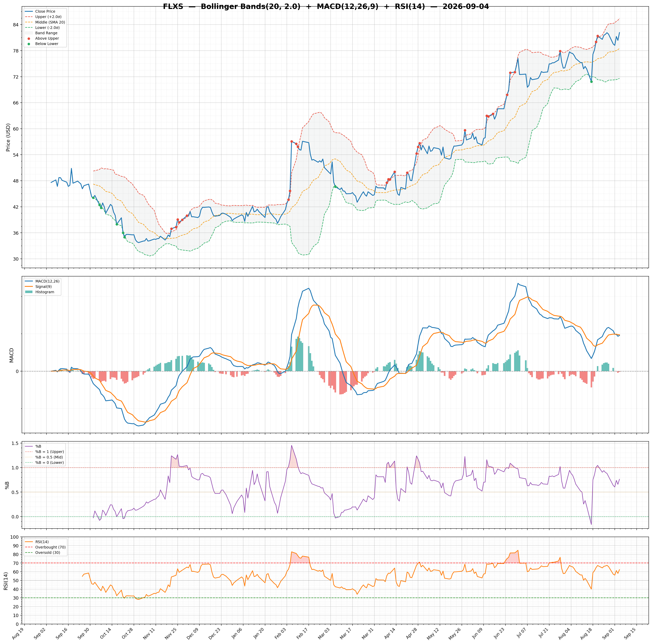Click the Band Range legend swatch
Screen dimensions: 652x644
(29, 33)
